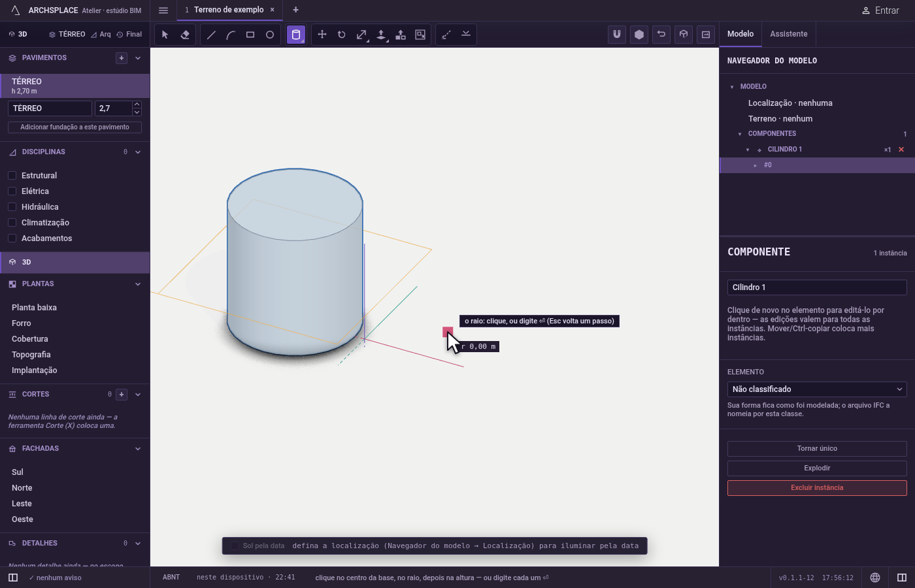Check the Elétrica discipline
Image resolution: width=915 pixels, height=588 pixels.
tap(12, 191)
